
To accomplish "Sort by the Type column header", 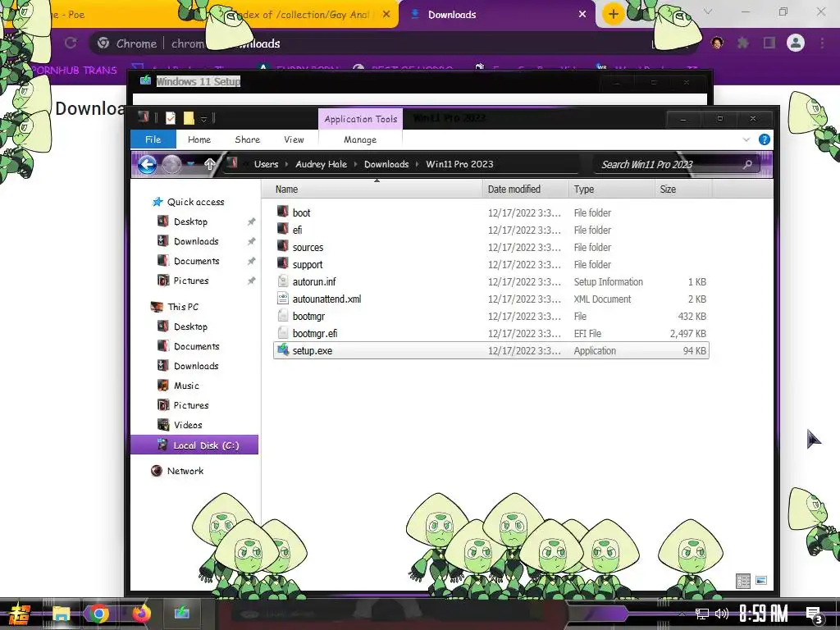I will click(611, 189).
